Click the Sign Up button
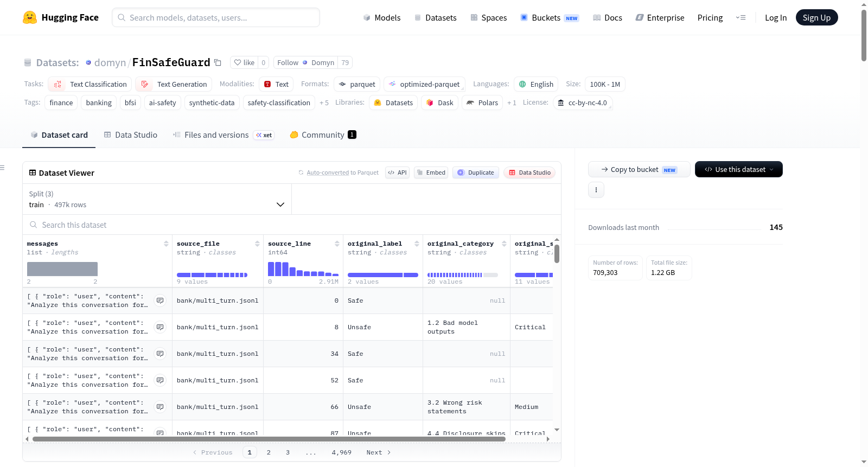868x467 pixels. [816, 17]
